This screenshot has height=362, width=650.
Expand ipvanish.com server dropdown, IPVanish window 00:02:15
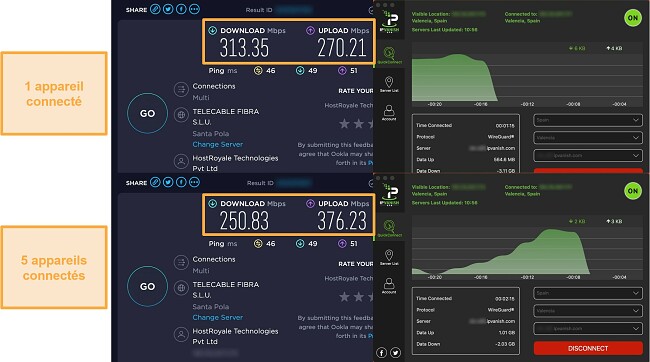[588, 328]
